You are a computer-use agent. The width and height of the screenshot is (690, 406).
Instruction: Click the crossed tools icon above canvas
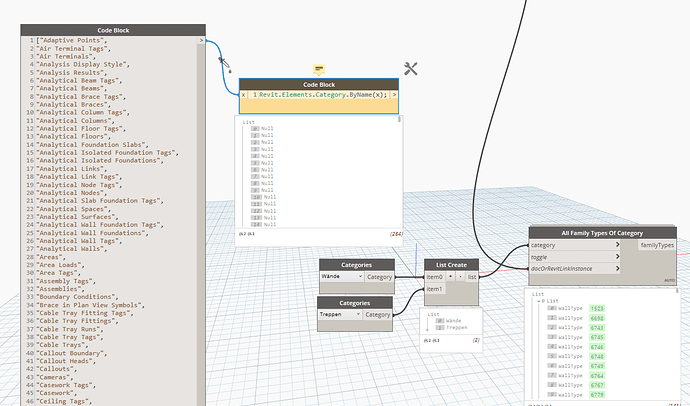411,69
